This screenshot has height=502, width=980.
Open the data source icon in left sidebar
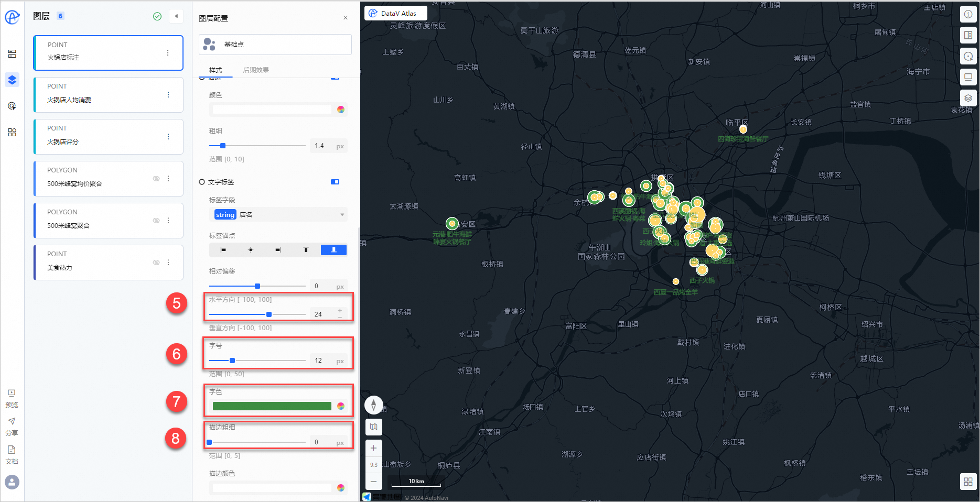click(12, 54)
